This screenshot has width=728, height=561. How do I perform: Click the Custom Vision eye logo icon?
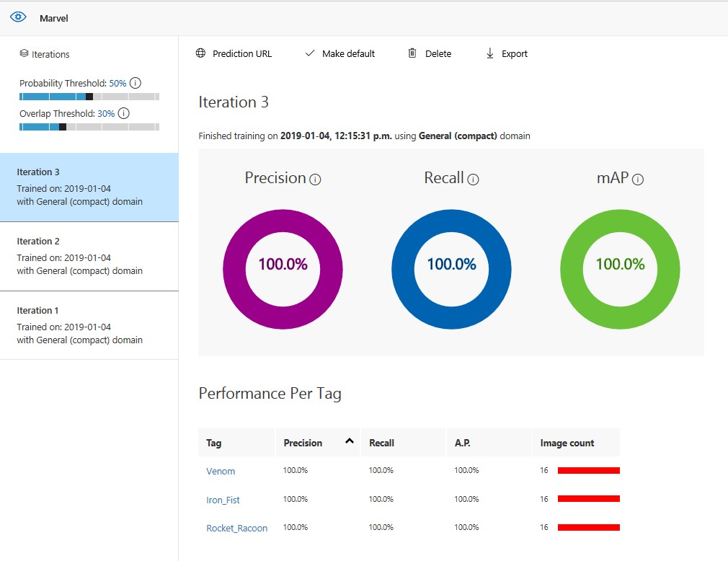tap(18, 17)
